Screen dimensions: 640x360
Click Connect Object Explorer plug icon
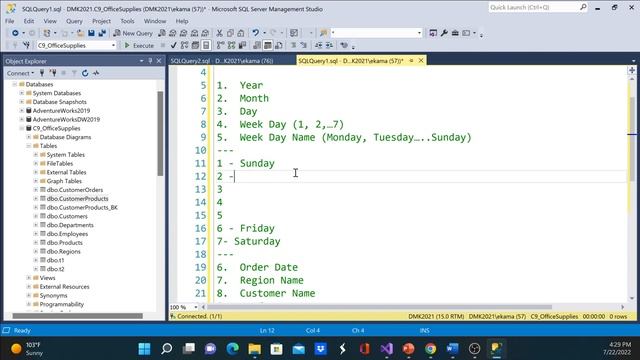42,73
